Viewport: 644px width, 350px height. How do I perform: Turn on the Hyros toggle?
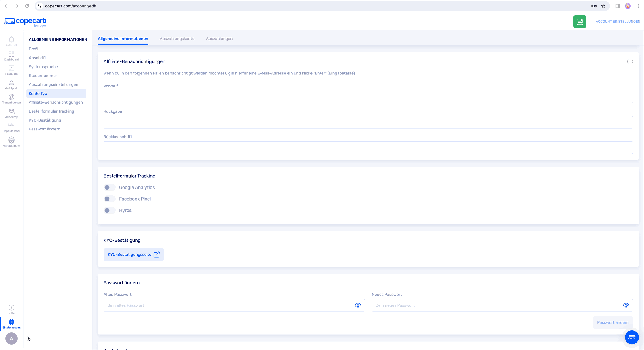click(x=109, y=210)
